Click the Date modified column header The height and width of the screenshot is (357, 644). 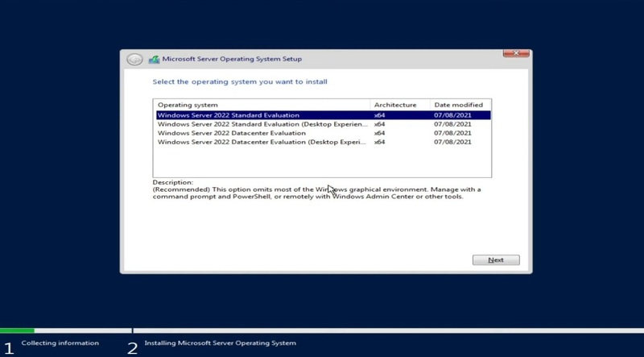coord(460,105)
